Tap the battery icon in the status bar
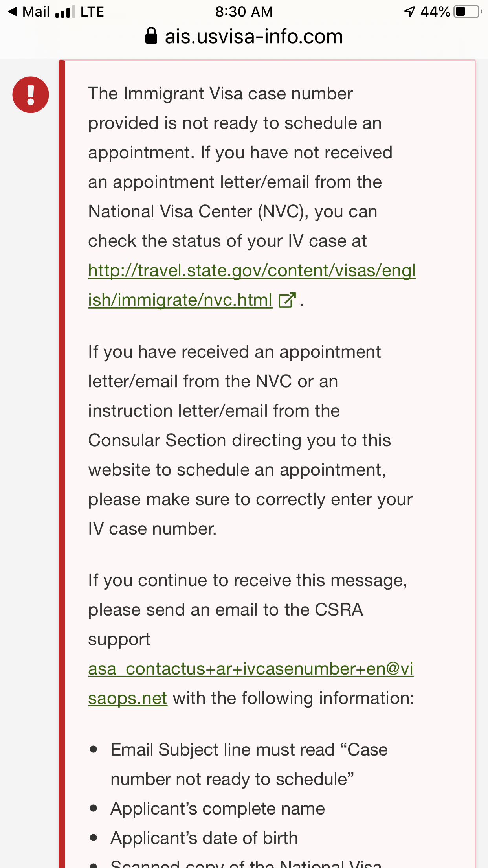The image size is (488, 868). point(468,11)
